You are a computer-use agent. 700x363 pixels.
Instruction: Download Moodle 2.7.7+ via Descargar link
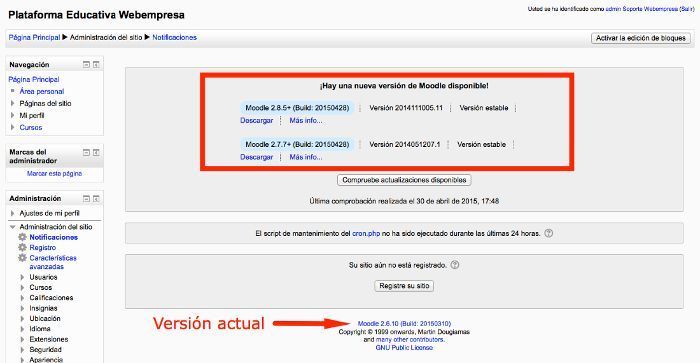click(x=257, y=157)
